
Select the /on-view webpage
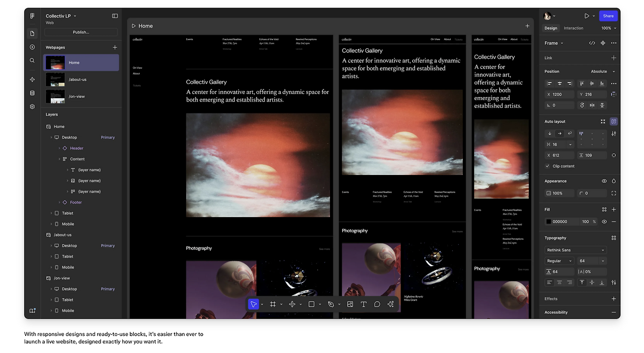pyautogui.click(x=81, y=97)
